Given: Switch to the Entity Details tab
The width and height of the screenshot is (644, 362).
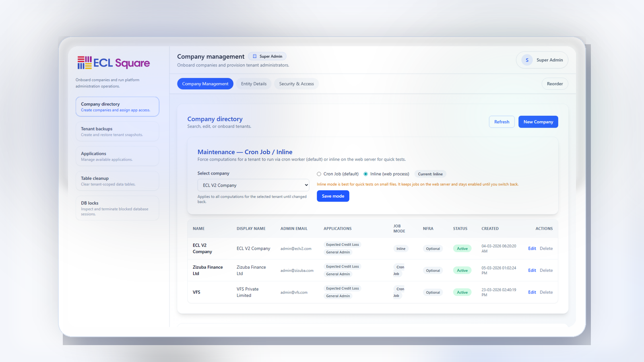Looking at the screenshot, I should [254, 84].
